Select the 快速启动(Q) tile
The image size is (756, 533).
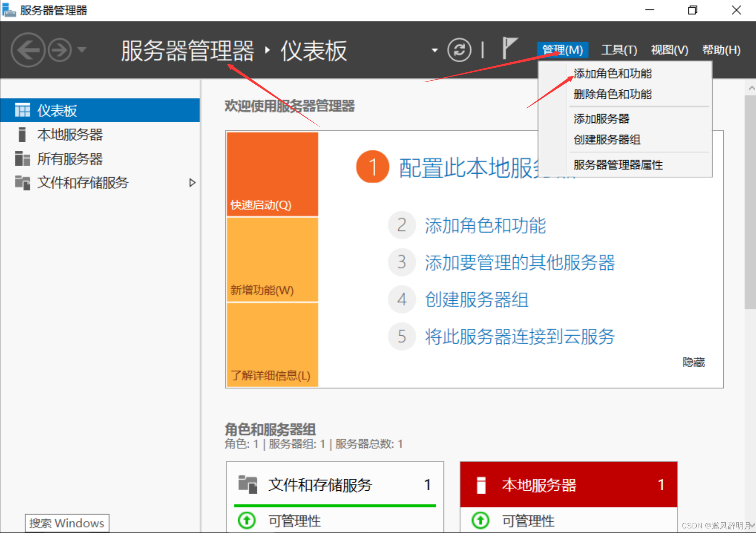272,174
